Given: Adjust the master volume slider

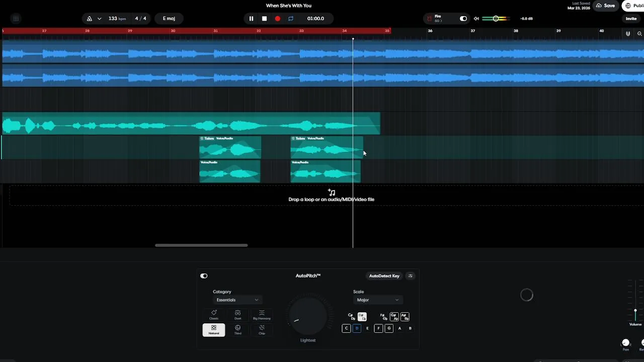Looking at the screenshot, I should click(496, 19).
